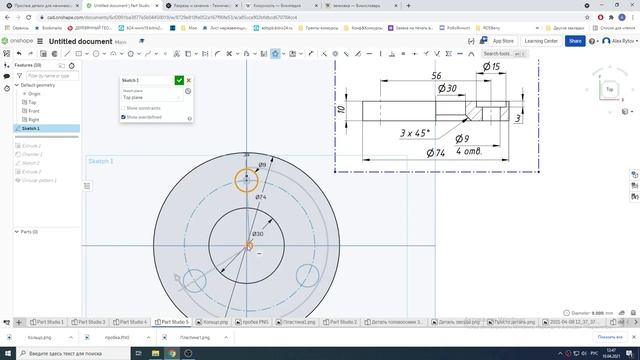Open the Кольцо.png document tab
This screenshot has height=360, width=640.
[212, 322]
